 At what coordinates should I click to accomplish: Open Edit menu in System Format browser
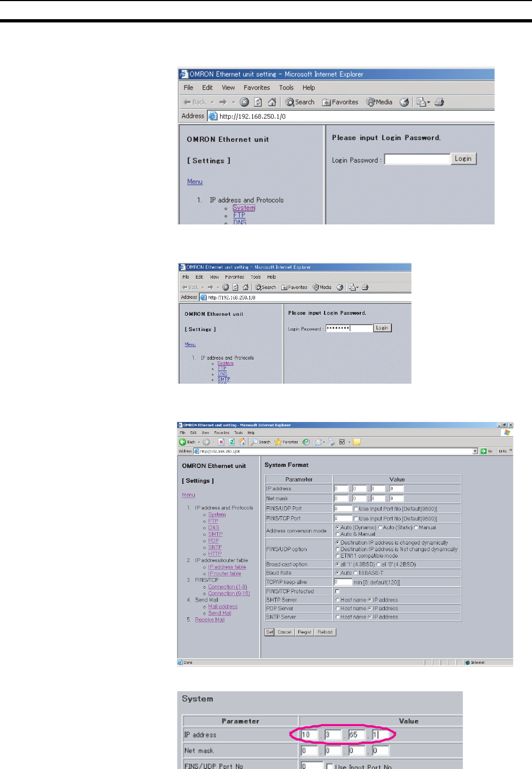click(193, 432)
